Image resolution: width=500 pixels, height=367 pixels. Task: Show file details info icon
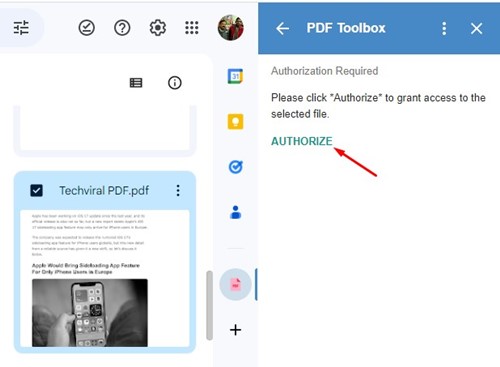coord(175,83)
